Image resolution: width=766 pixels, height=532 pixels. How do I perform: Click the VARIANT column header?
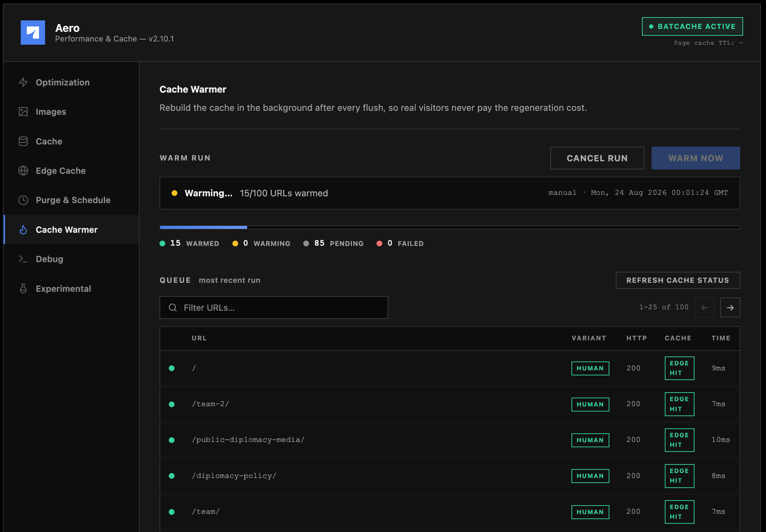coord(589,338)
